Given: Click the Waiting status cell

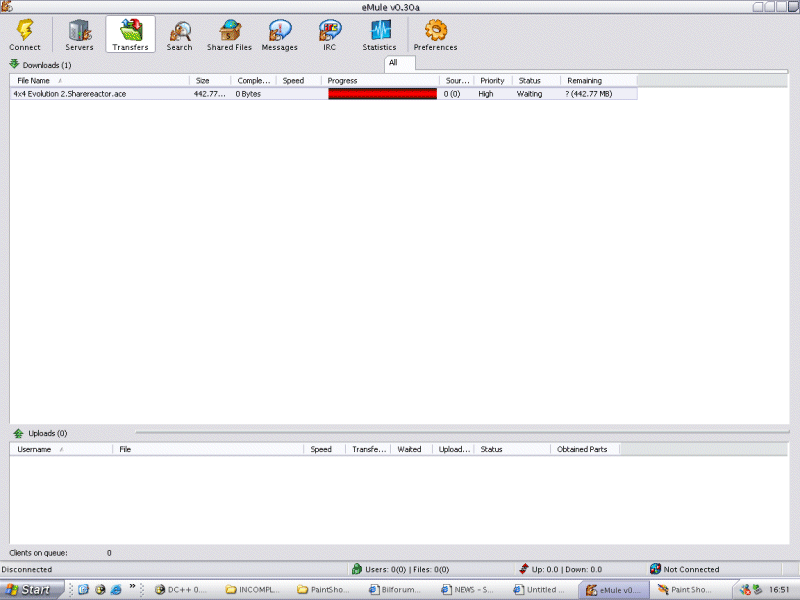Looking at the screenshot, I should 529,94.
